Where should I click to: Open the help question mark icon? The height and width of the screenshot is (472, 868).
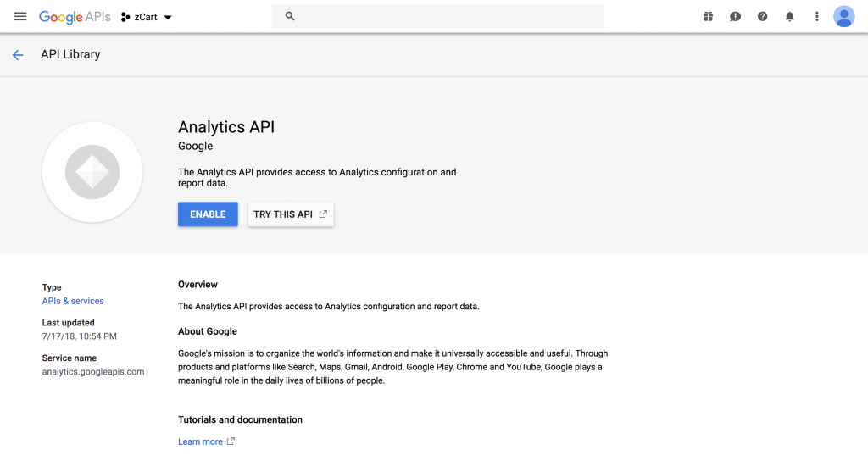tap(762, 17)
